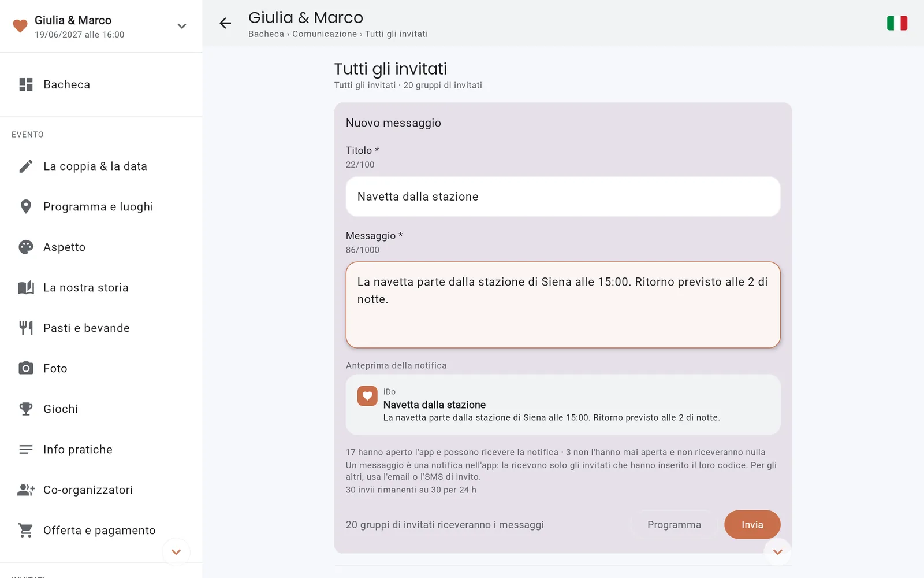Click the Bacheca dashboard icon
The height and width of the screenshot is (578, 924).
[26, 84]
